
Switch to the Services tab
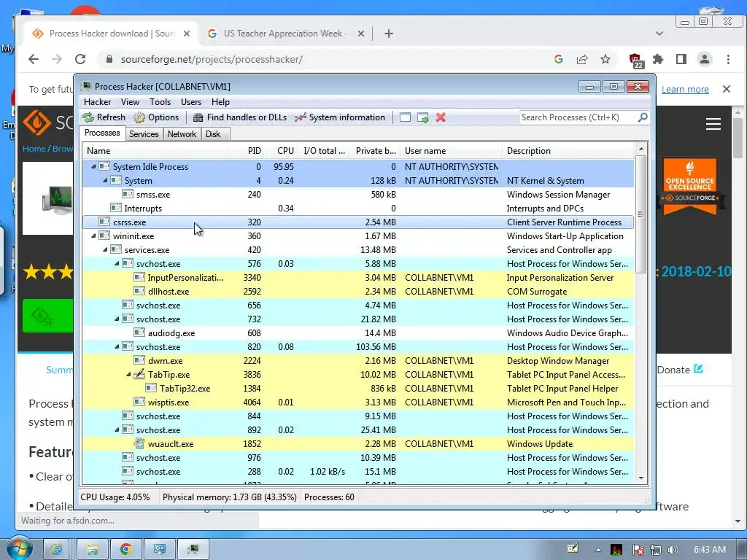click(x=144, y=134)
